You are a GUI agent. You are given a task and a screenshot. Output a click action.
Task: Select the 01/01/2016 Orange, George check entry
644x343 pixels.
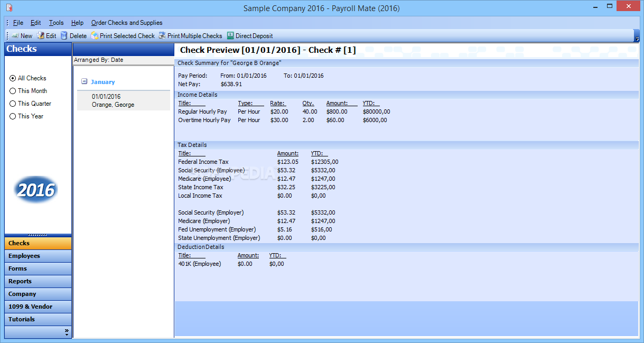(x=124, y=100)
